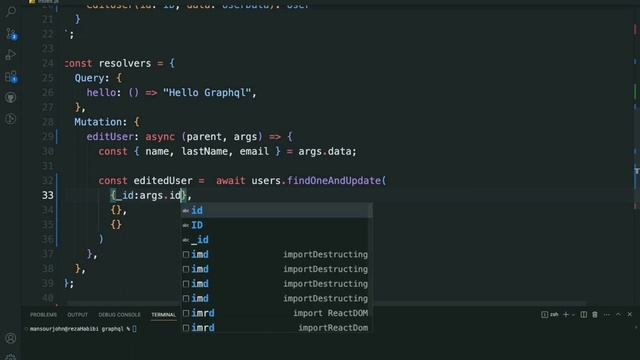Click the 'lastName' destructured variable
The height and width of the screenshot is (360, 640).
[x=204, y=151]
